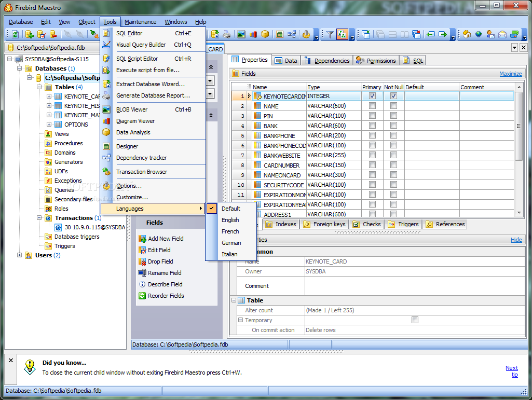Screen dimensions: 532x400
Task: Select the Views node in database tree
Action: tap(61, 134)
